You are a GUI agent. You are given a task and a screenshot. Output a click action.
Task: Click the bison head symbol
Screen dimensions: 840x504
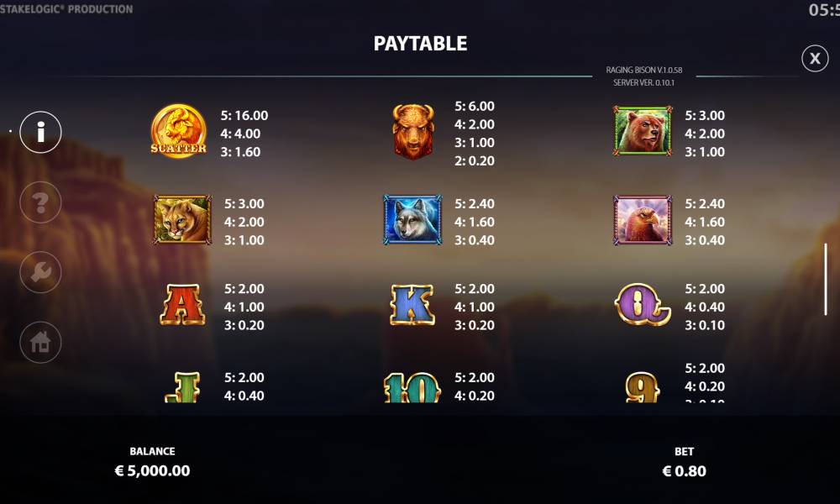click(412, 131)
